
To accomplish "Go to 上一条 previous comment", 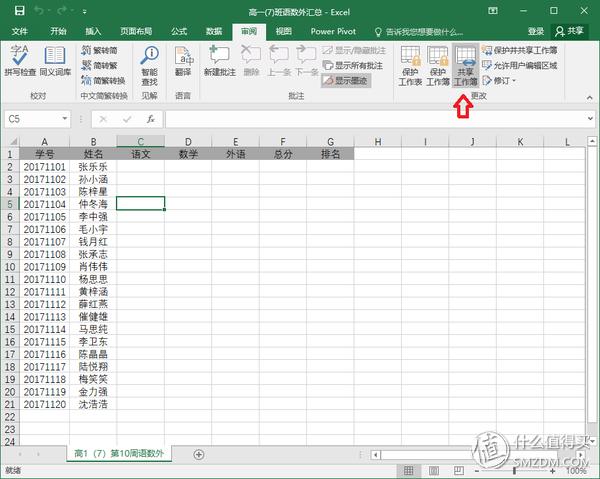I will [x=279, y=60].
